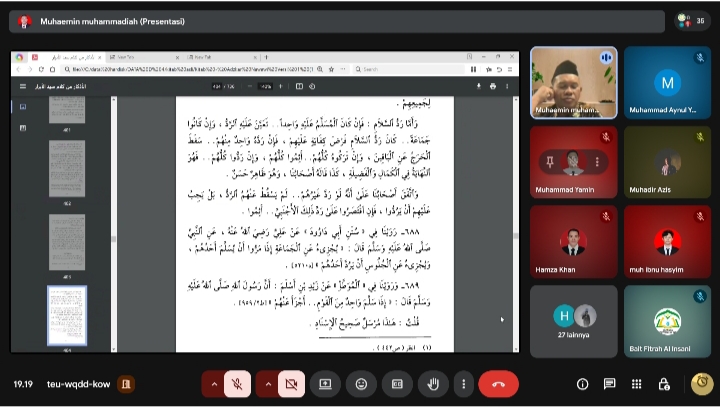Open meeting details info icon

click(x=582, y=384)
